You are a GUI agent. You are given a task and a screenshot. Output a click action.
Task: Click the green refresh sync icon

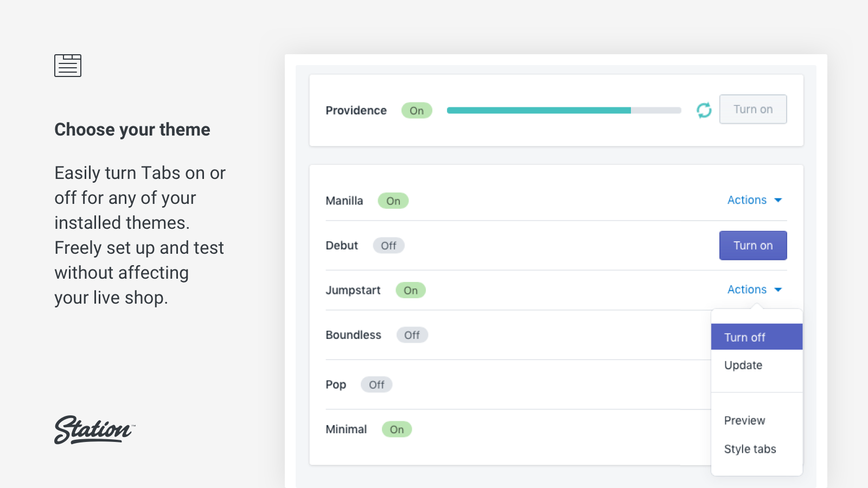(x=704, y=110)
